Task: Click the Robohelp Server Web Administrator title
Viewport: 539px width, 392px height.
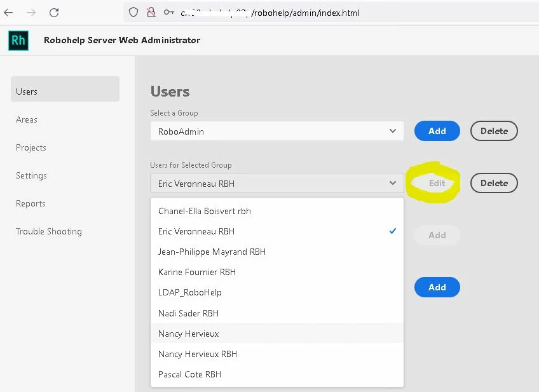Action: coord(122,40)
